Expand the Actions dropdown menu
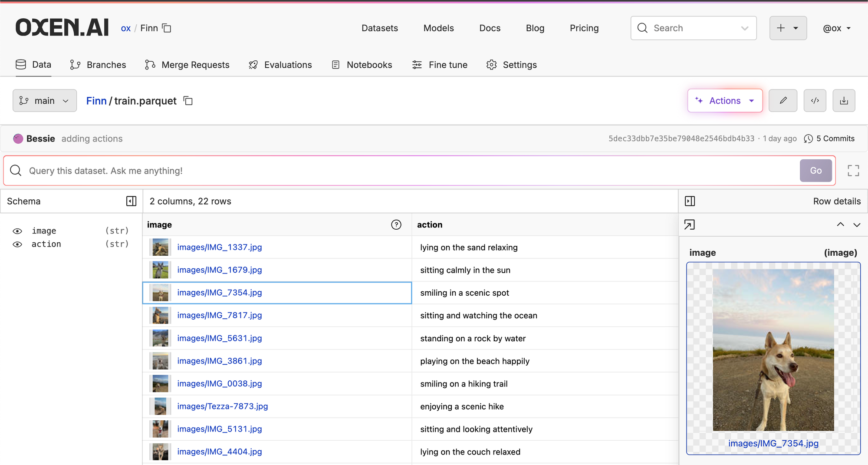The width and height of the screenshot is (868, 465). point(725,101)
